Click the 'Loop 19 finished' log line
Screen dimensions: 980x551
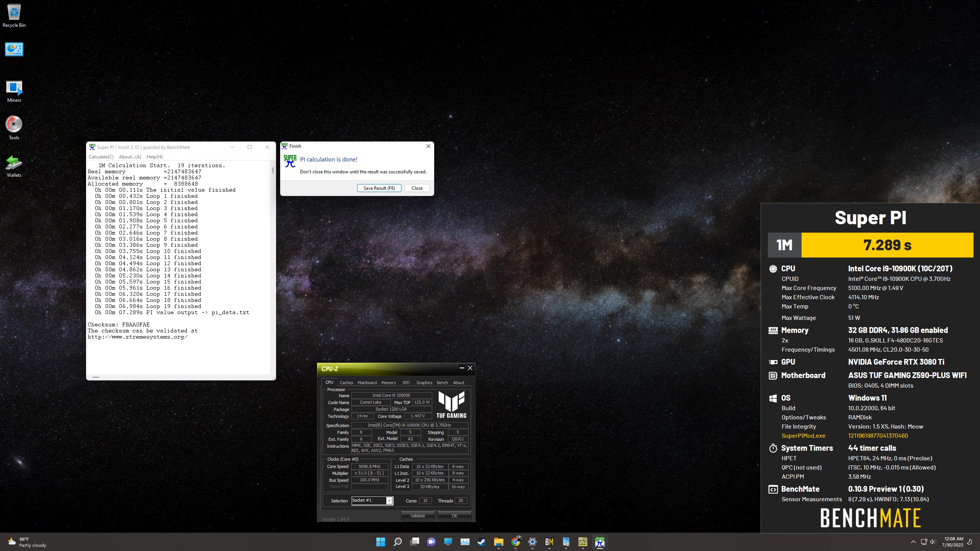point(148,306)
